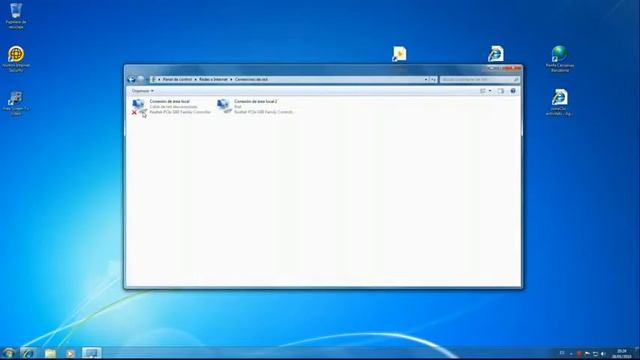This screenshot has height=360, width=640.
Task: Show the preview pane
Action: [501, 91]
